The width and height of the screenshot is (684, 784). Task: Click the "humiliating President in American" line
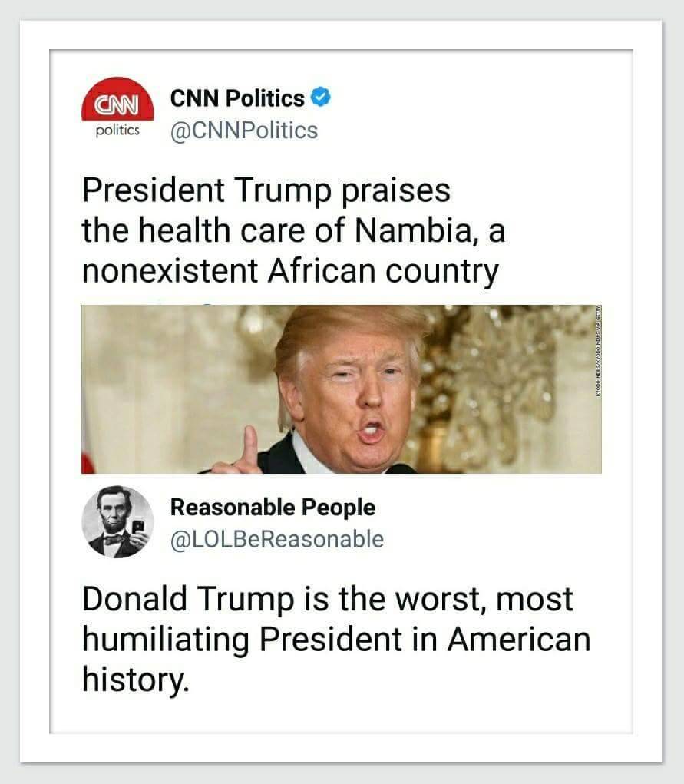(336, 639)
